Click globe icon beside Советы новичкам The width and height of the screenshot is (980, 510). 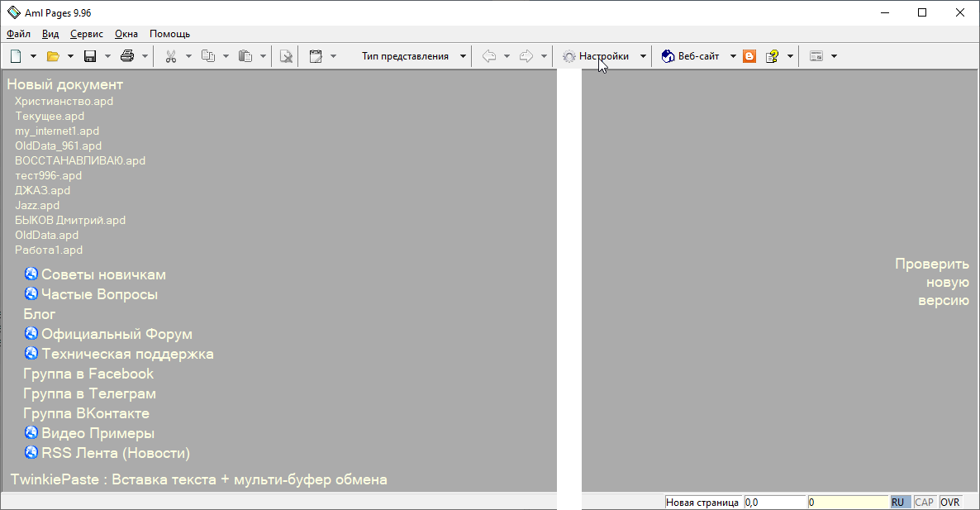point(31,274)
